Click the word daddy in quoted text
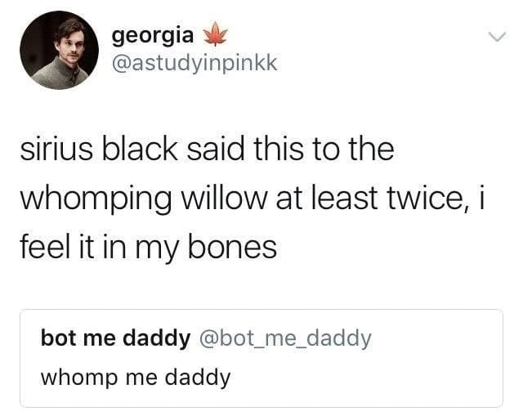523x420 pixels. click(x=198, y=378)
